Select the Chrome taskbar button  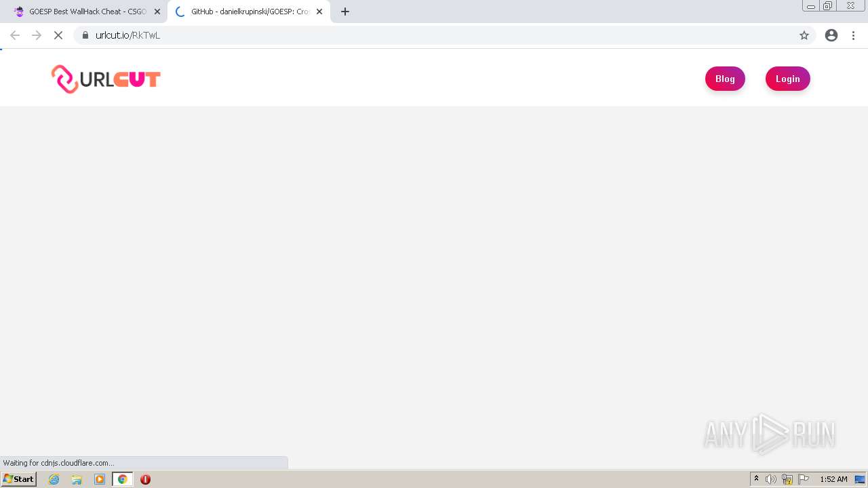tap(122, 479)
